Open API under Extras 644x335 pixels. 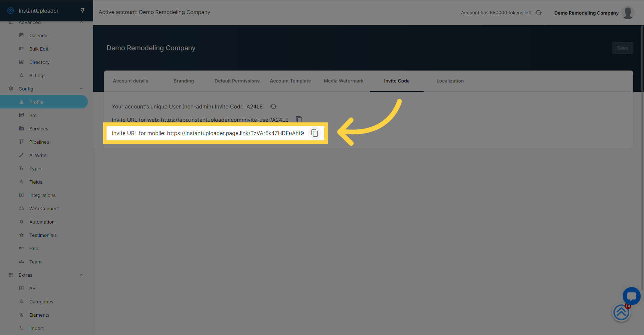[x=44, y=288]
